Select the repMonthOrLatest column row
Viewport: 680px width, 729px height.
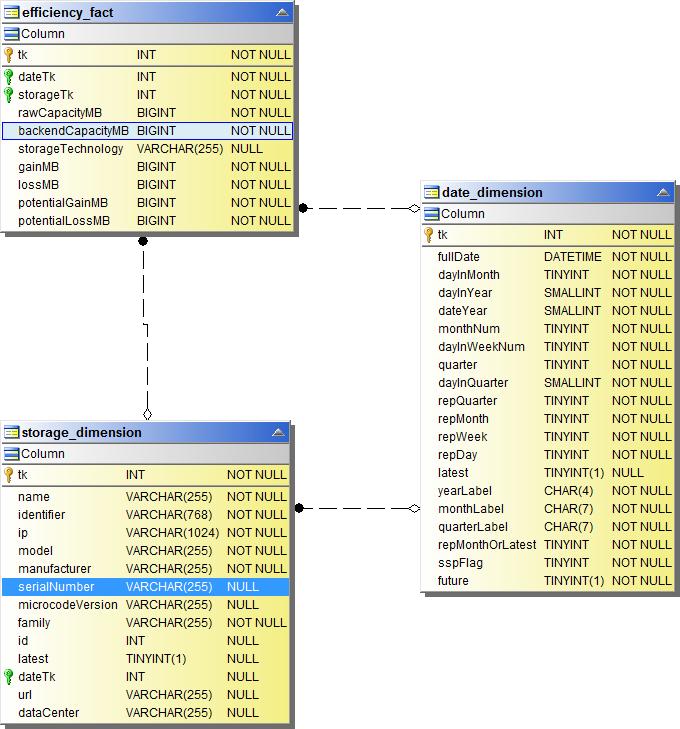(548, 545)
